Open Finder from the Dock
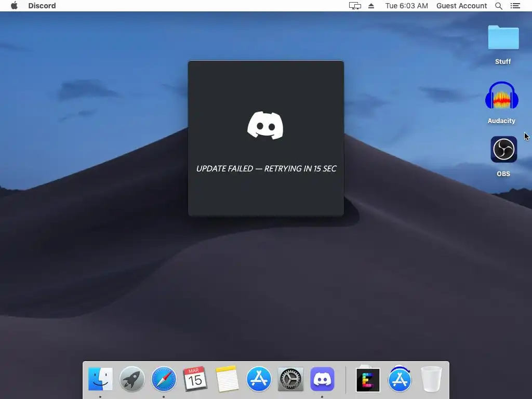This screenshot has height=399, width=532. coord(100,379)
